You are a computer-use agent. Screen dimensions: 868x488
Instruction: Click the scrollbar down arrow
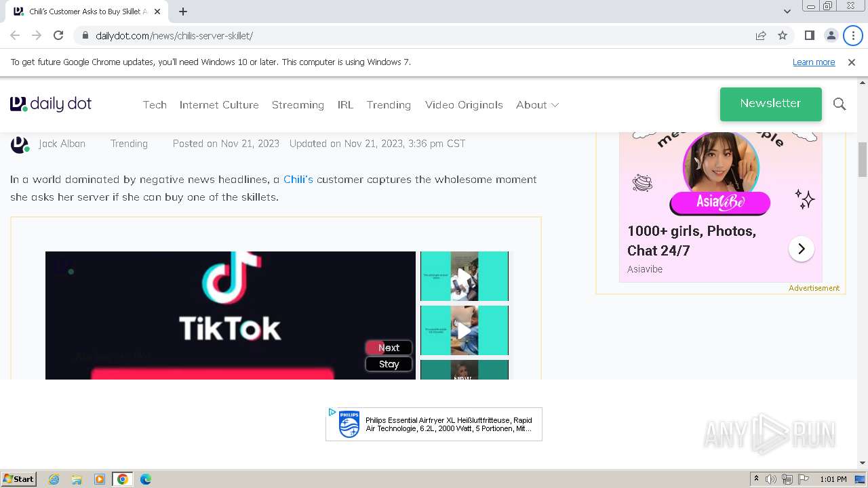click(x=863, y=463)
